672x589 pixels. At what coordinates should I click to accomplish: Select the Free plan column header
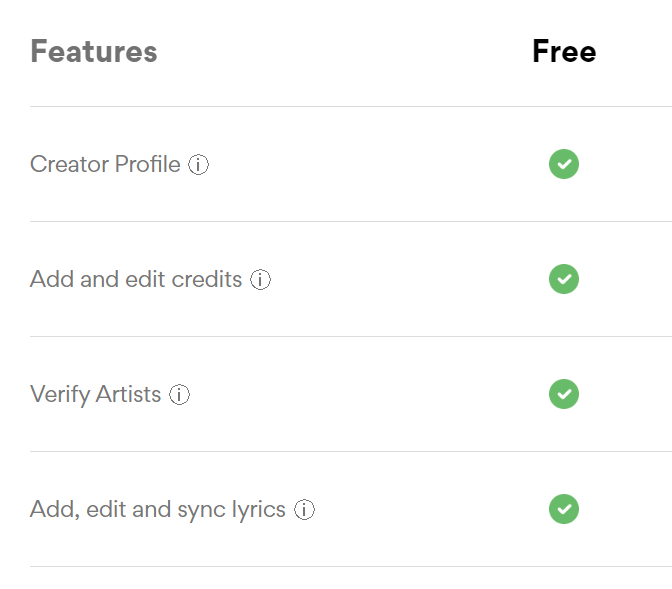(x=564, y=51)
